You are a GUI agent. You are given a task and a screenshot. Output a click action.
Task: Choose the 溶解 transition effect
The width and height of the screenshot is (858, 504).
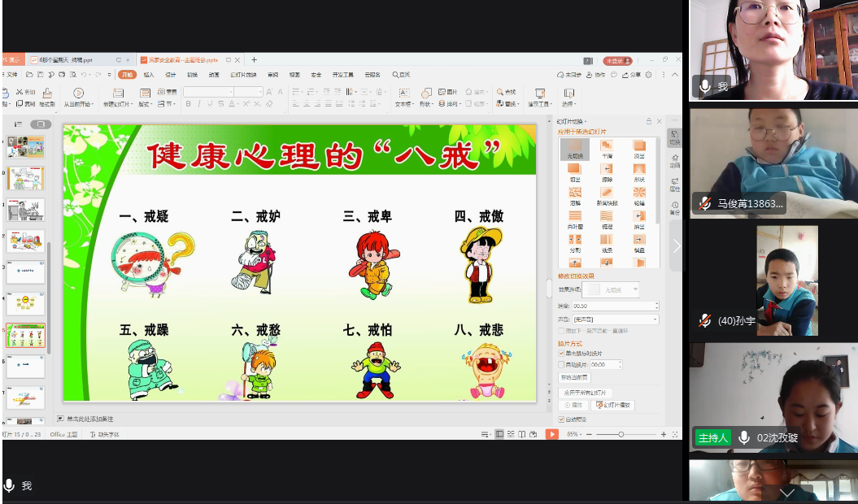pos(575,194)
